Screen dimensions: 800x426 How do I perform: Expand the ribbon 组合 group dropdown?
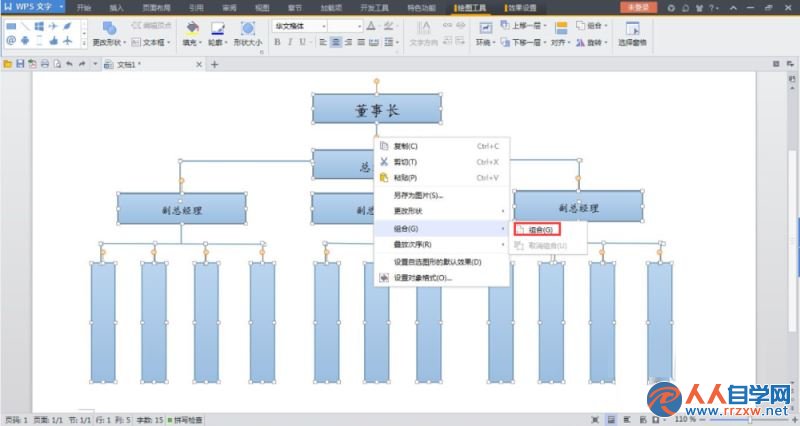pyautogui.click(x=606, y=26)
